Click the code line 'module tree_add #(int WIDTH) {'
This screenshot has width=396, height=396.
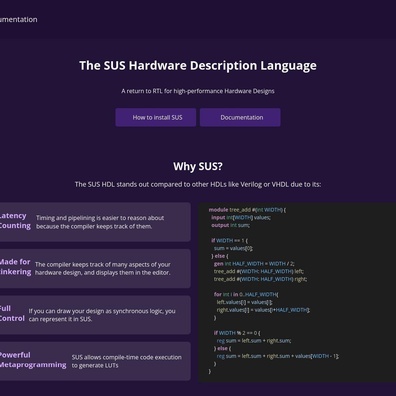tap(247, 210)
